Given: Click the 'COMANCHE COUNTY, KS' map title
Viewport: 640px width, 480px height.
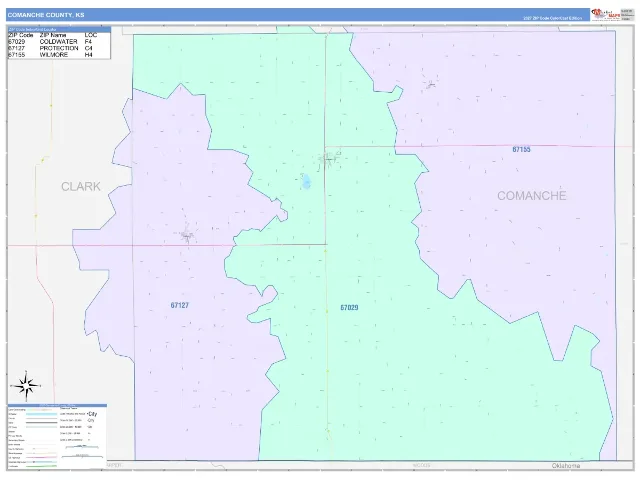Looking at the screenshot, I should (46, 15).
